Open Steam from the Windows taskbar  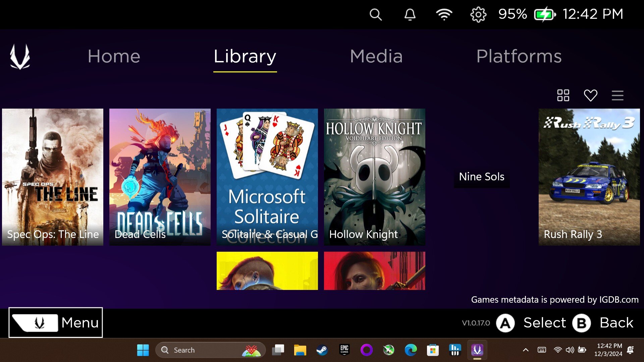click(322, 350)
